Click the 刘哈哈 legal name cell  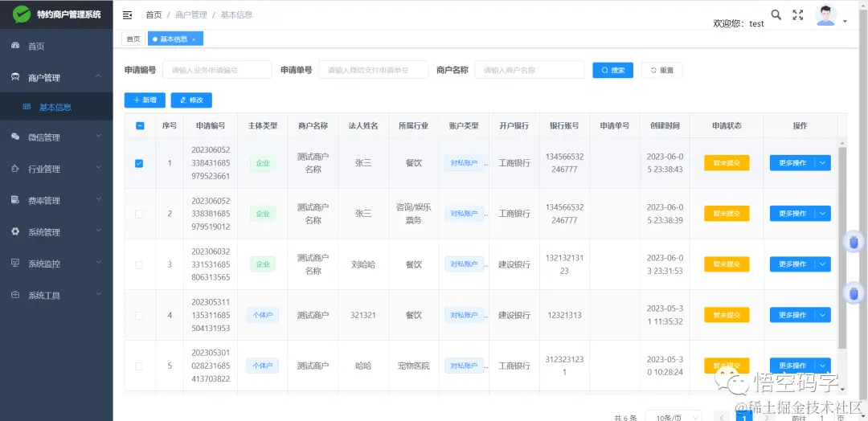point(364,264)
